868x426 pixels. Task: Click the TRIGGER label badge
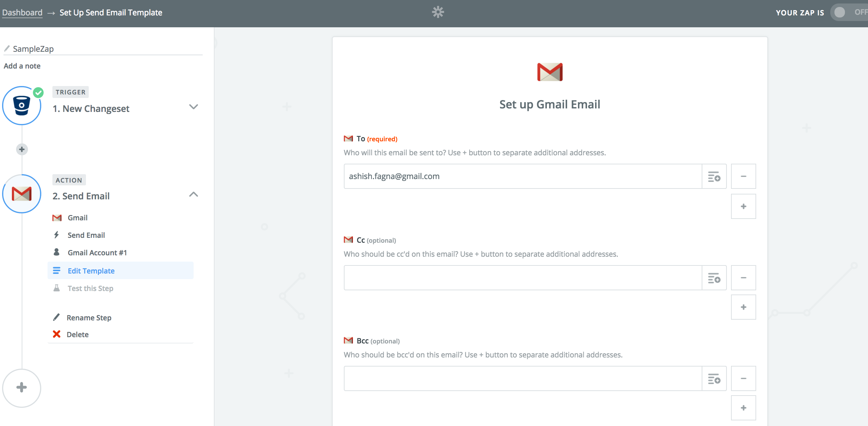click(71, 92)
